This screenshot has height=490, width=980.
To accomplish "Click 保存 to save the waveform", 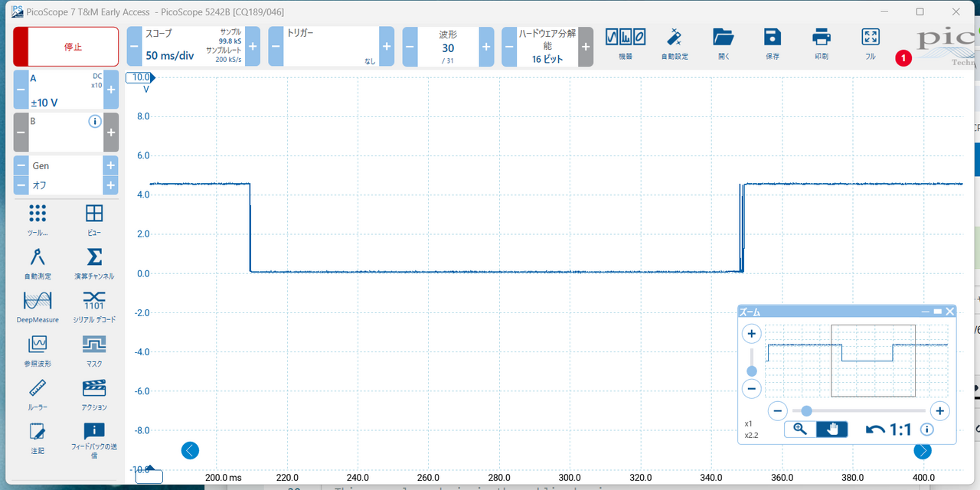I will [x=773, y=42].
